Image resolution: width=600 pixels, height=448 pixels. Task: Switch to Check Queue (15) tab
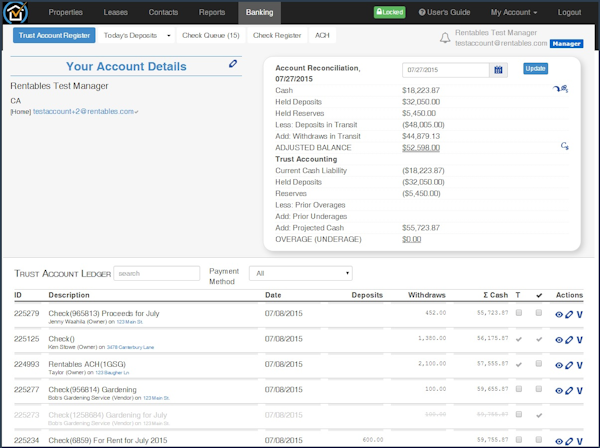point(211,35)
